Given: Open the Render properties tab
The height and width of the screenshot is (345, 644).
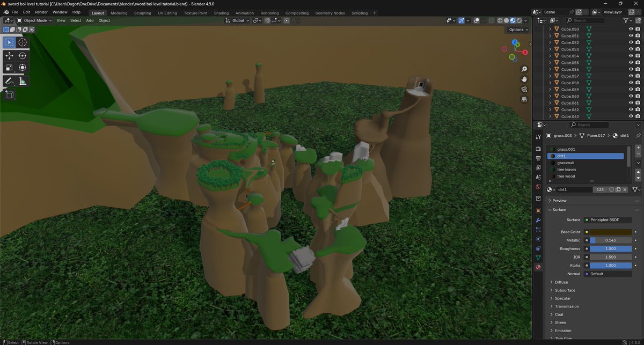Looking at the screenshot, I should click(x=538, y=149).
